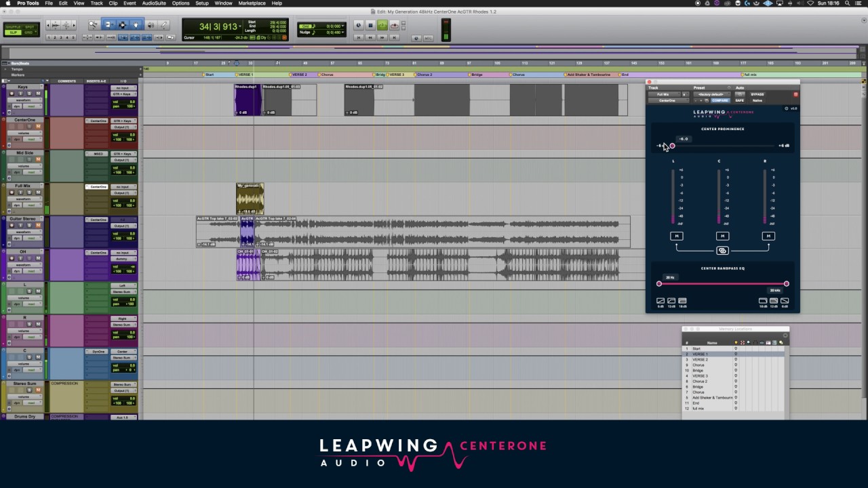The height and width of the screenshot is (488, 868).
Task: Select right 18 dB filter slope icon
Action: pyautogui.click(x=763, y=301)
